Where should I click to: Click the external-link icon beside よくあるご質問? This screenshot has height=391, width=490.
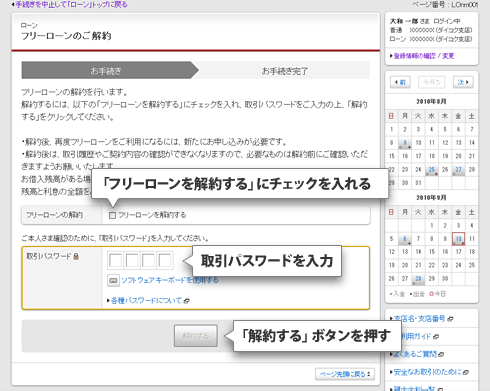pos(441,355)
